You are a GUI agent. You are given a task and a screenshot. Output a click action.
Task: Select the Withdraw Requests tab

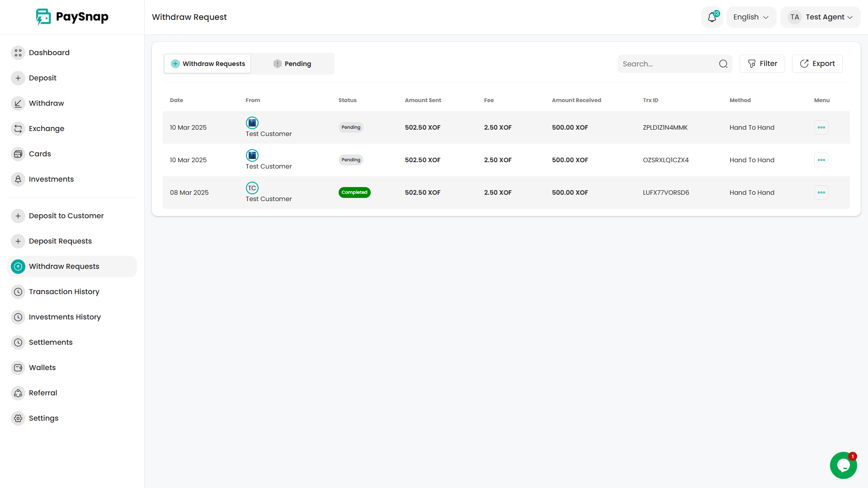208,64
